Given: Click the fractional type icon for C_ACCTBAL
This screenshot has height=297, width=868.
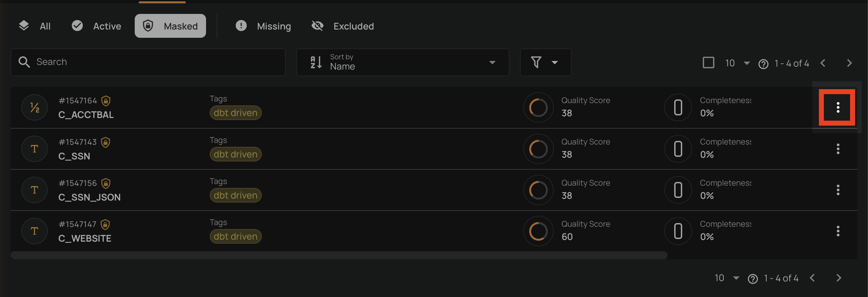Looking at the screenshot, I should [35, 107].
